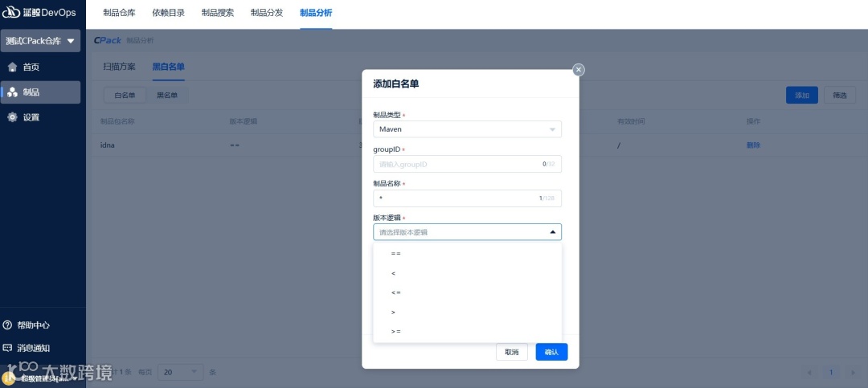This screenshot has height=388, width=868.
Task: Click the 首页 sidebar menu item
Action: click(40, 67)
